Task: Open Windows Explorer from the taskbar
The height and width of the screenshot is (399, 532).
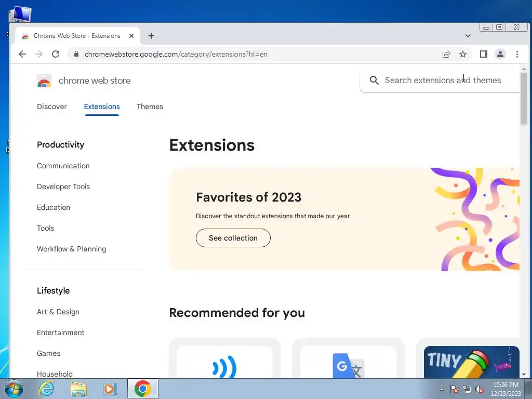Action: 78,389
